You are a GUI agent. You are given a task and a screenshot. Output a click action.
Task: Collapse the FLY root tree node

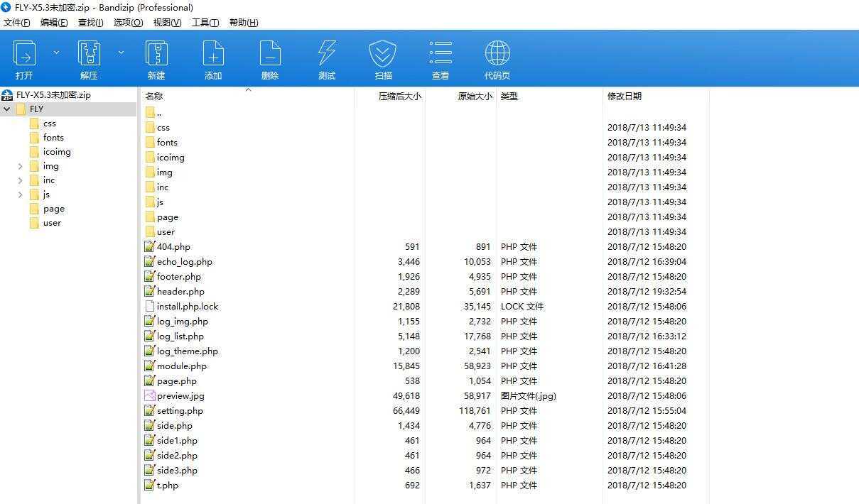pos(6,109)
